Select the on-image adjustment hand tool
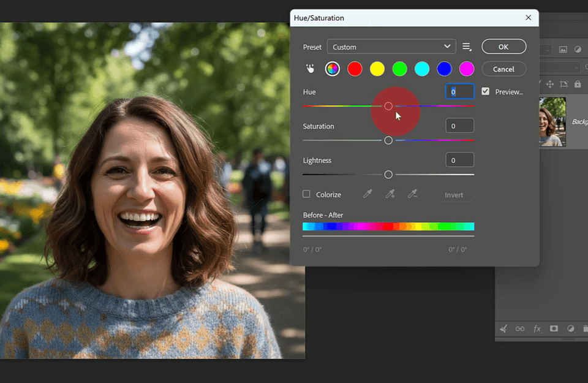Viewport: 588px width, 383px height. coord(310,69)
